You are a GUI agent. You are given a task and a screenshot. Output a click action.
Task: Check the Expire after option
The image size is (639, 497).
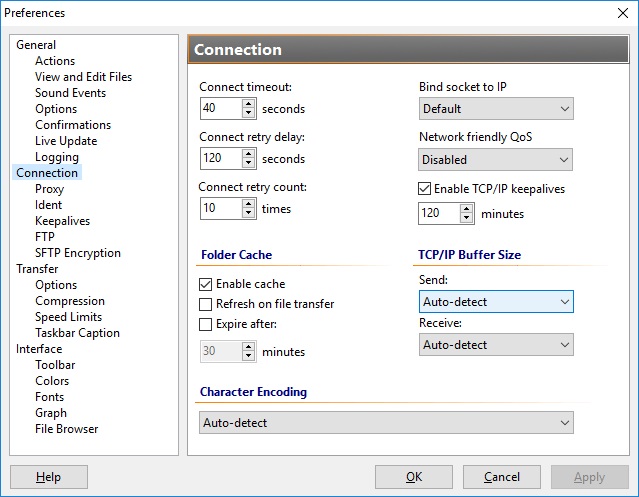[x=206, y=324]
